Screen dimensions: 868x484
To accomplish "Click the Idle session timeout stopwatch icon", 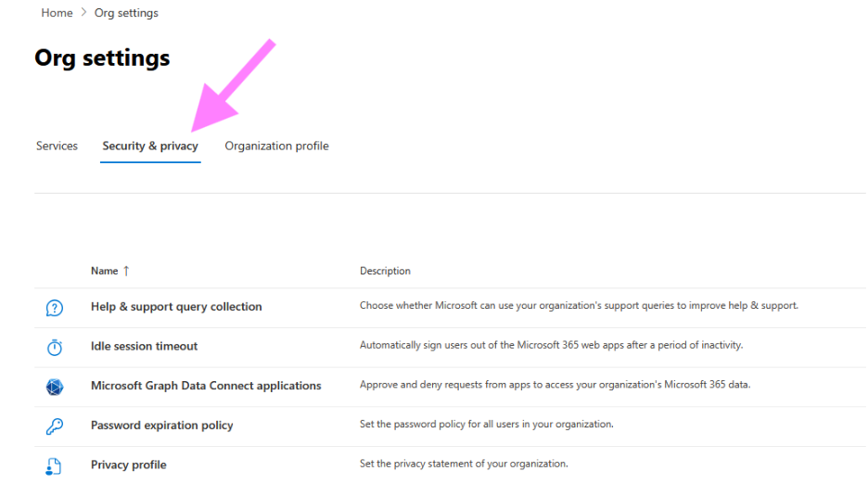I will [55, 347].
